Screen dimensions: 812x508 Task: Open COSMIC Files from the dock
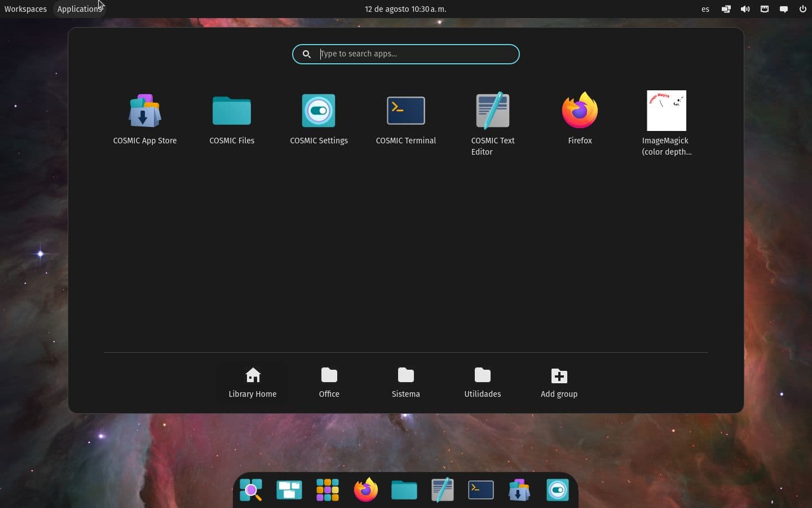point(404,490)
